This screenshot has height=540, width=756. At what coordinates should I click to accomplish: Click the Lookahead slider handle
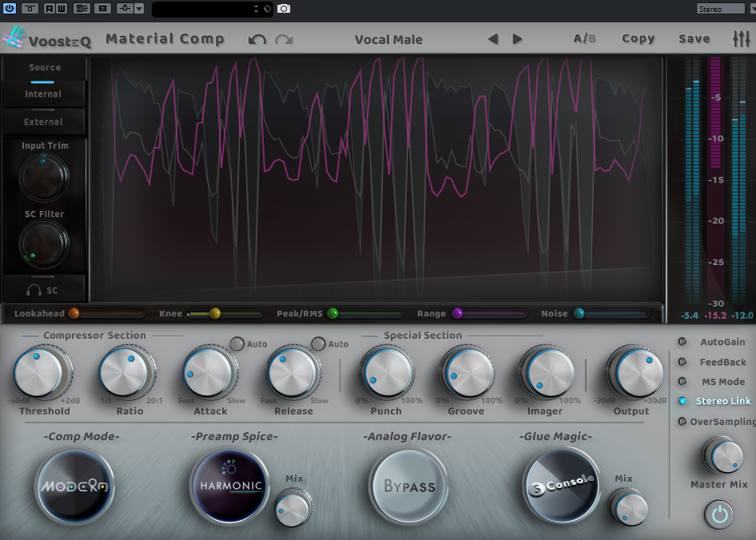[x=74, y=313]
